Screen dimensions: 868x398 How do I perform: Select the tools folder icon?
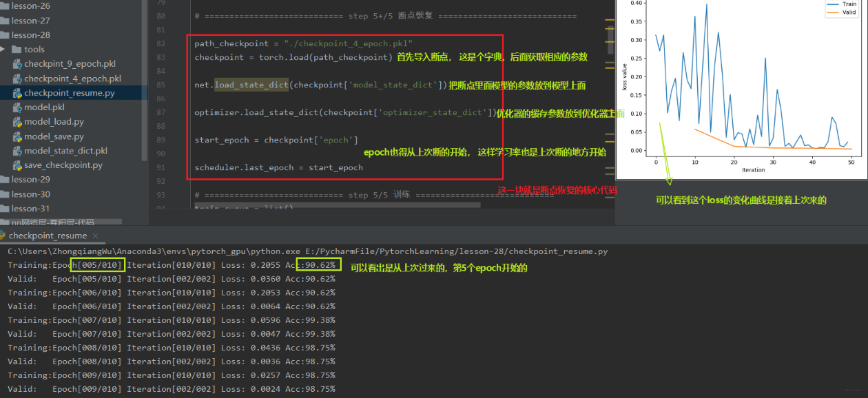(x=17, y=49)
